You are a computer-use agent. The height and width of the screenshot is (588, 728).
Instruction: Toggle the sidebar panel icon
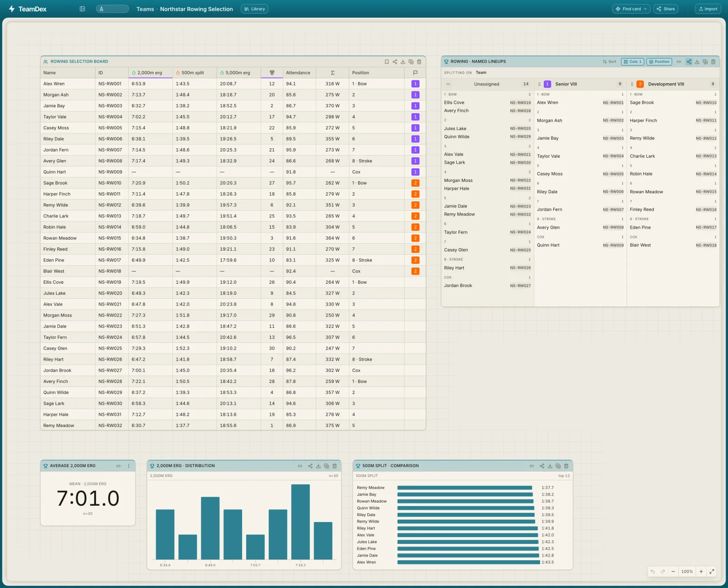(82, 9)
